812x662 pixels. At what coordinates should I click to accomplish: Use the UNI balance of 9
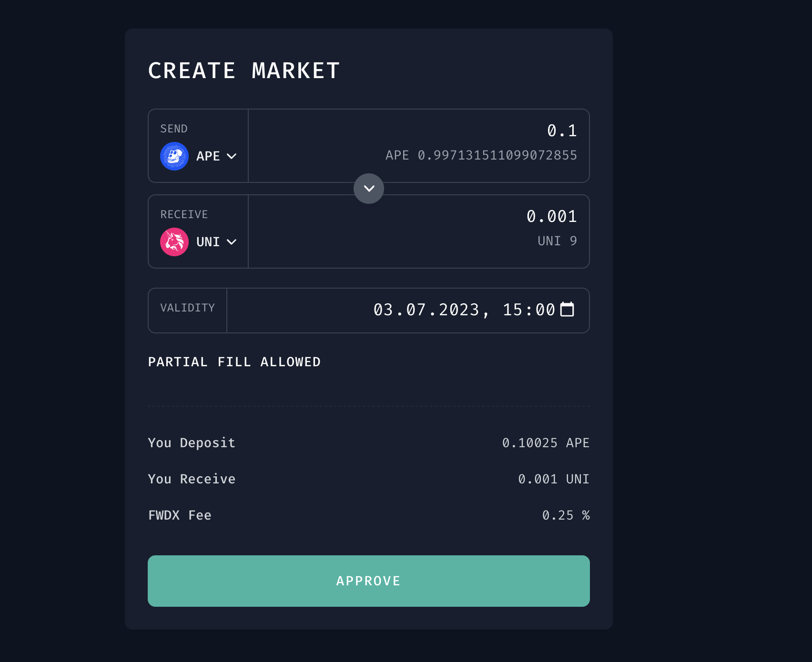[x=557, y=241]
